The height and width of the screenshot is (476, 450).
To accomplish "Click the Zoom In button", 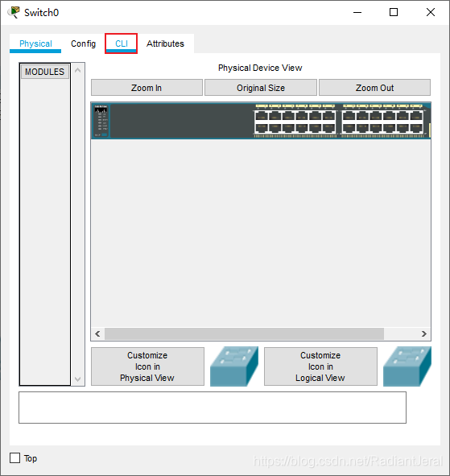I will click(x=147, y=88).
